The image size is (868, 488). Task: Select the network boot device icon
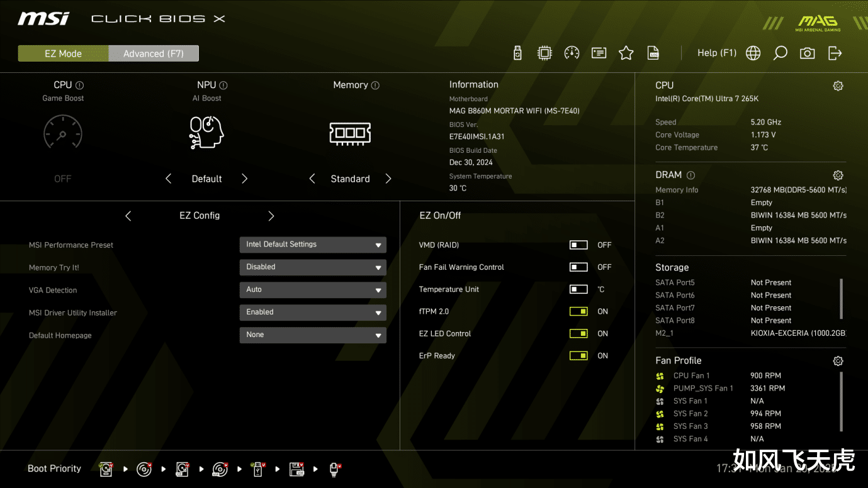pos(335,469)
